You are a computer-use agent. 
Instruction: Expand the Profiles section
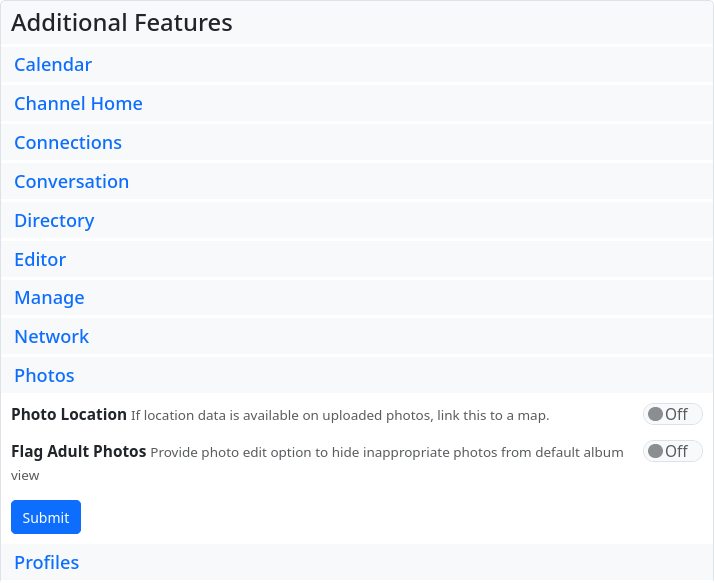[46, 563]
